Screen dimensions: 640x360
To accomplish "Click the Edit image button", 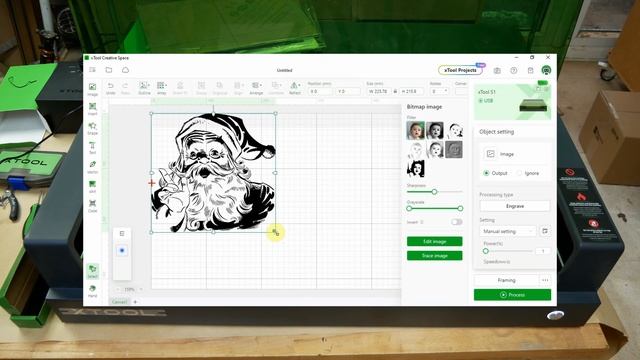I will click(x=435, y=241).
